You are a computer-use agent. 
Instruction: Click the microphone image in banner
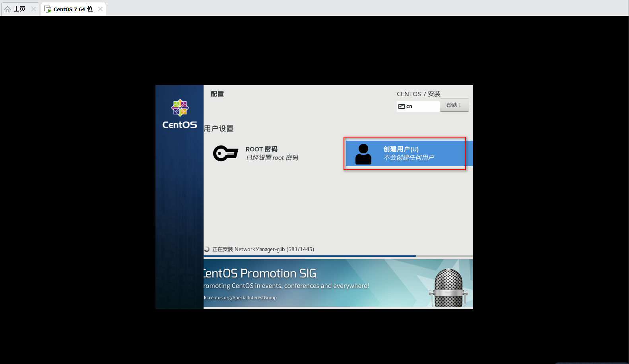448,287
